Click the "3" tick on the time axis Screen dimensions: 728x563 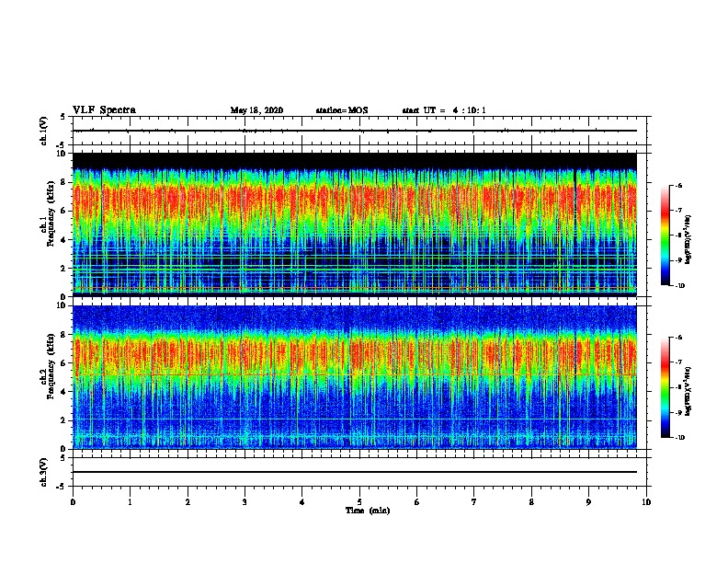point(245,502)
